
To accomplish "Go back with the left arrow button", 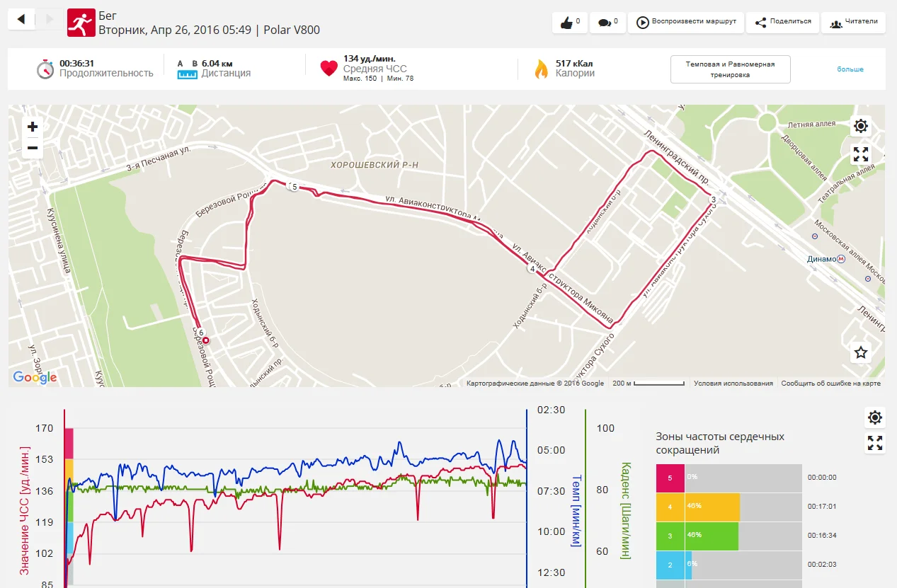I will click(x=21, y=20).
